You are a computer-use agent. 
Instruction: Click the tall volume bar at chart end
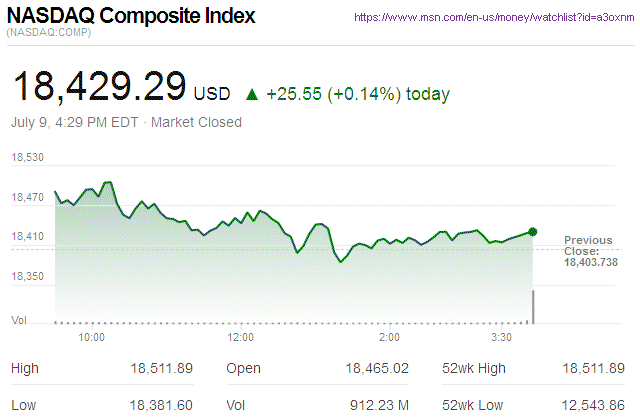click(x=533, y=307)
